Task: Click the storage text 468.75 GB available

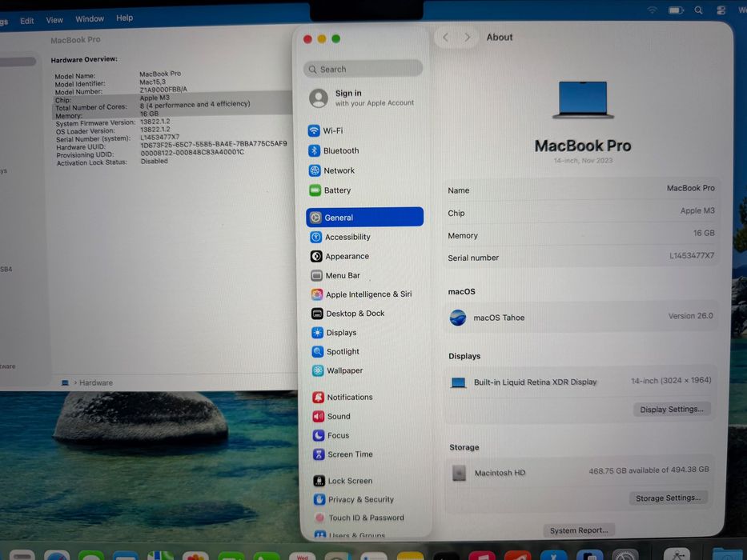Action: click(649, 470)
